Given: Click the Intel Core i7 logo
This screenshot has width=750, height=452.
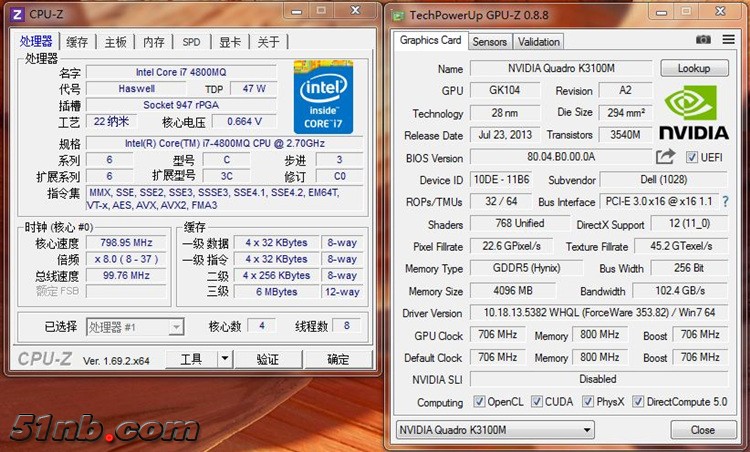Looking at the screenshot, I should pyautogui.click(x=323, y=97).
